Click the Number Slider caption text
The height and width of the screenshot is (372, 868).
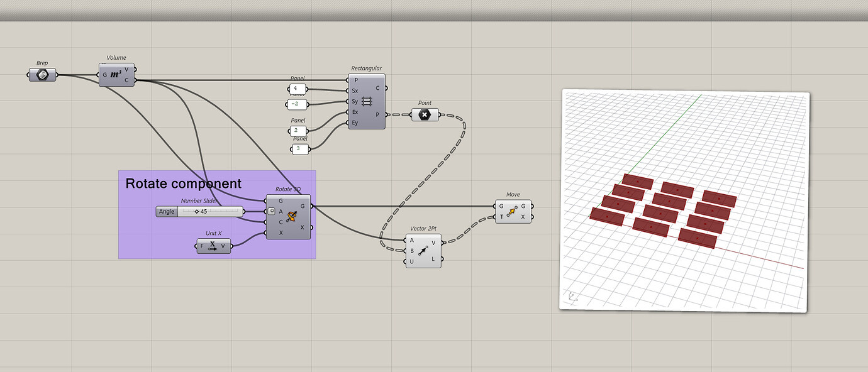pyautogui.click(x=199, y=200)
